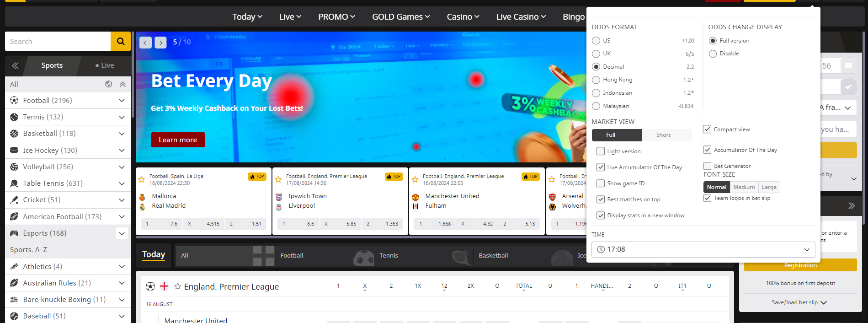Click double up chevron in All row

[122, 84]
